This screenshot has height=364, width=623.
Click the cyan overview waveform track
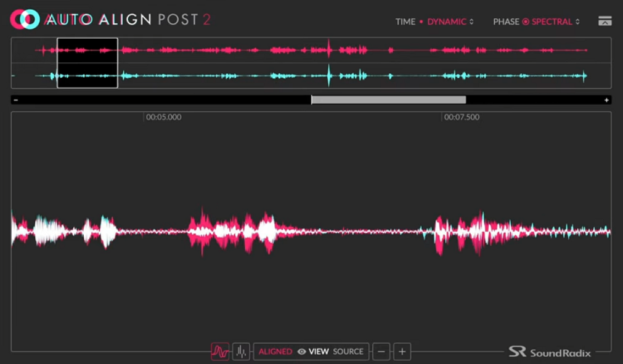tap(311, 75)
